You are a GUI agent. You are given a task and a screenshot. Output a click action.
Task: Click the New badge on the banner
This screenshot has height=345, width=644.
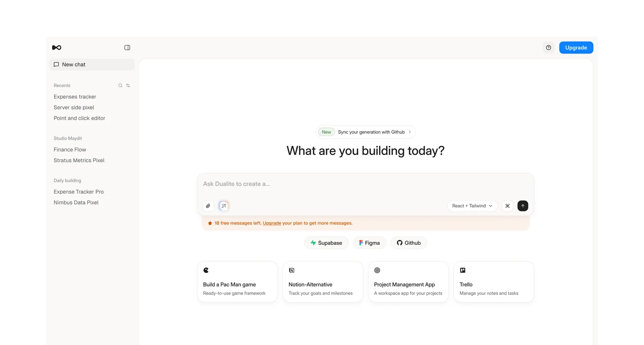click(327, 132)
